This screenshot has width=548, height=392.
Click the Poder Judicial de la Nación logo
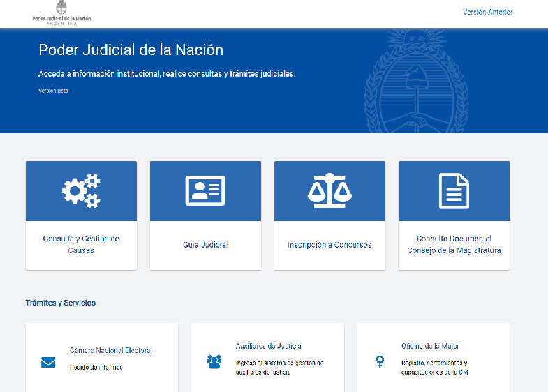pyautogui.click(x=61, y=13)
